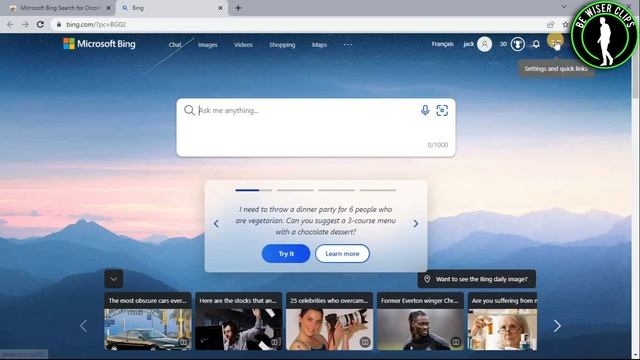Image resolution: width=640 pixels, height=360 pixels.
Task: Show previous suggestion prompt arrow
Action: (x=216, y=224)
